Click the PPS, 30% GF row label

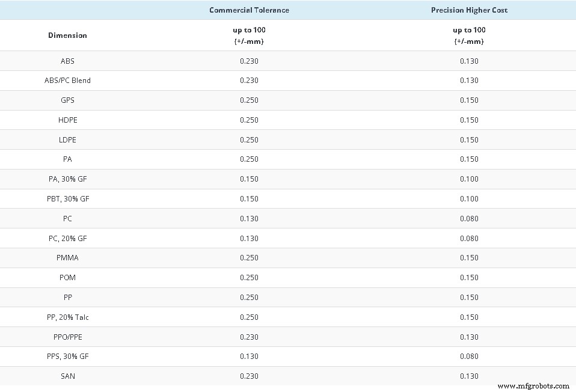(67, 357)
